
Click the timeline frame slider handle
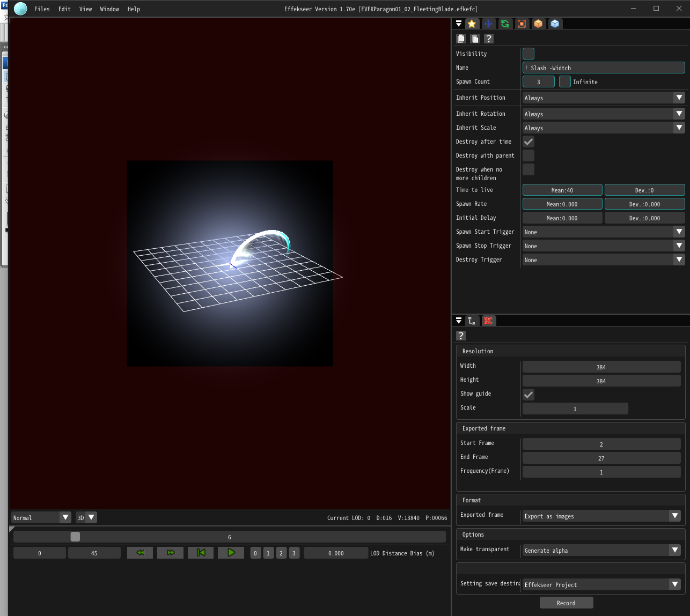click(x=75, y=537)
